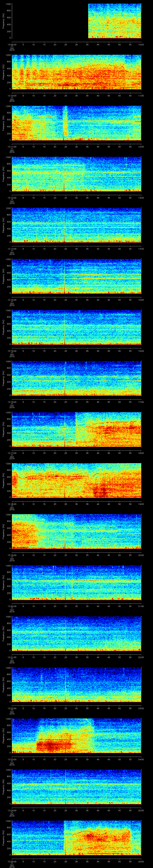The image size is (153, 868).
Task: Select the '13:00' end time label
Action: pyautogui.click(x=141, y=197)
